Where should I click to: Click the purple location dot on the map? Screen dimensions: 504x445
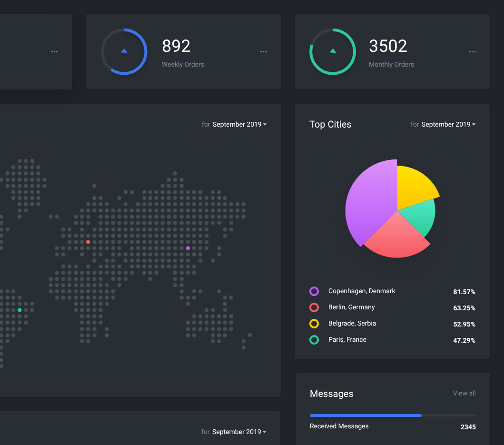(188, 248)
